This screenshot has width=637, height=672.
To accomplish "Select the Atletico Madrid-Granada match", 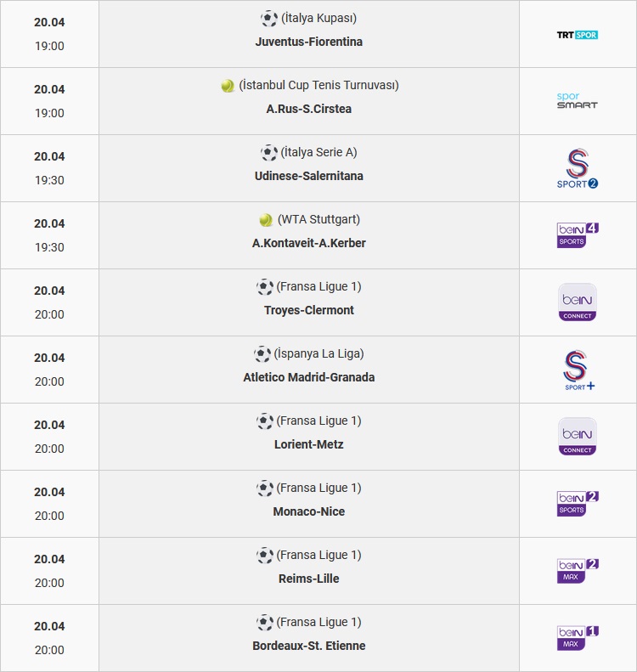I will 309,377.
